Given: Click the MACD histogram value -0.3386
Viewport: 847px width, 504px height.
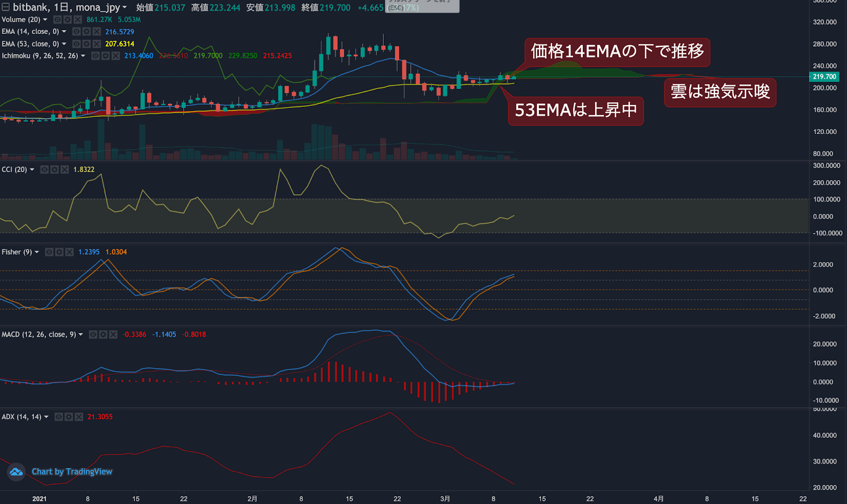Looking at the screenshot, I should click(x=134, y=335).
